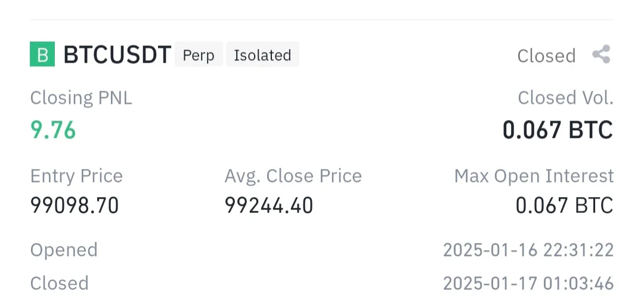The image size is (644, 301).
Task: Tap the 2025-01-16 22:31:22 opened timestamp
Action: click(528, 250)
